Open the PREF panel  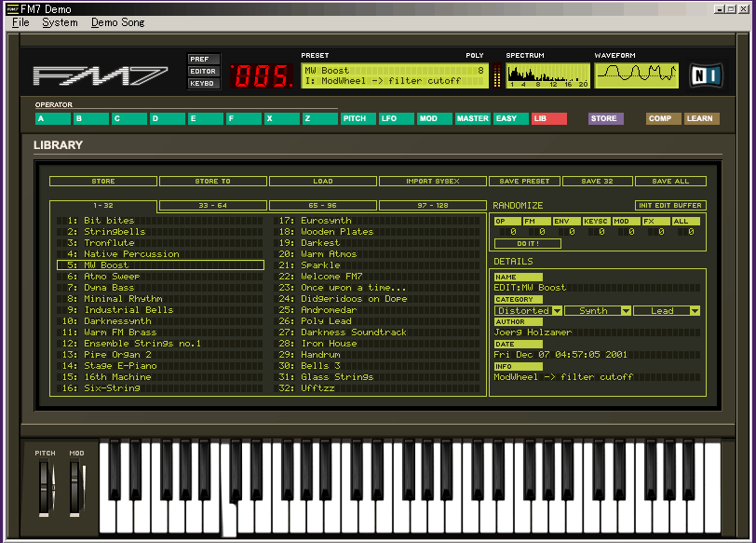point(203,58)
